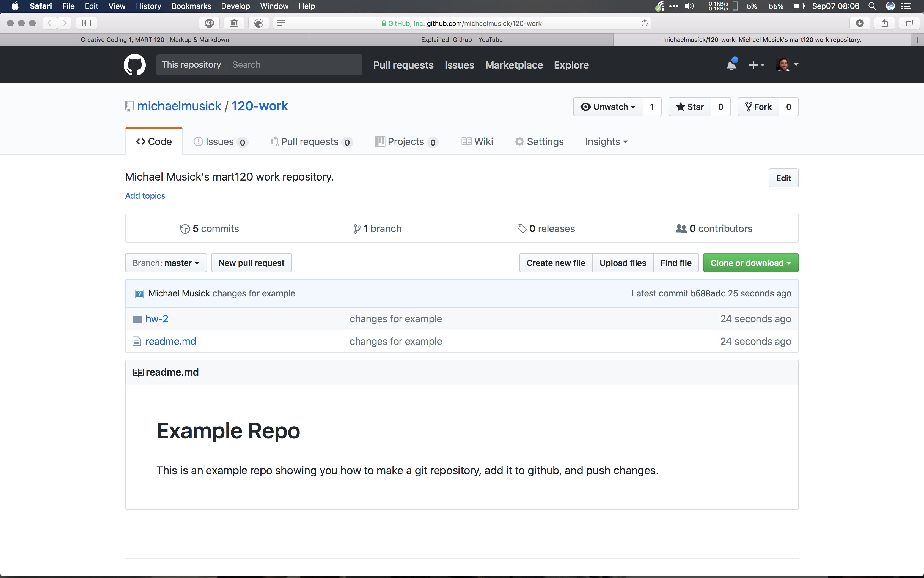
Task: Go back in Safari history
Action: point(50,23)
